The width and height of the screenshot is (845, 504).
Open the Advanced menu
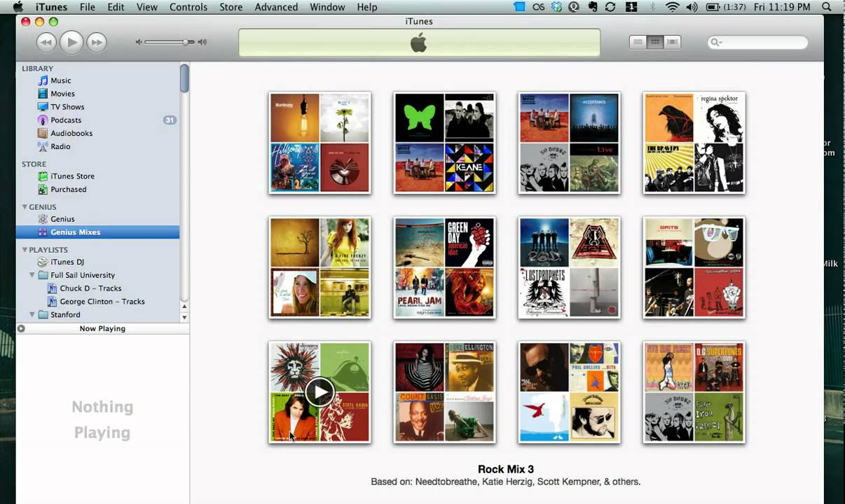point(276,7)
